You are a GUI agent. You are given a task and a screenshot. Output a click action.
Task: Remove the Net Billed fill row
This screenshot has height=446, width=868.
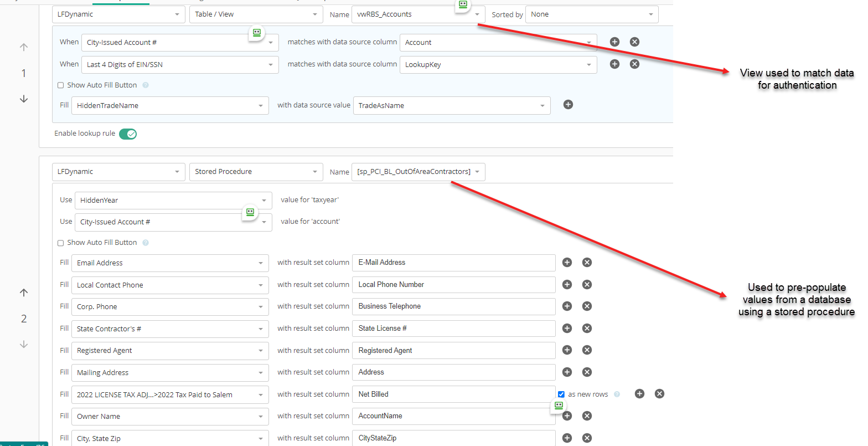pos(659,394)
